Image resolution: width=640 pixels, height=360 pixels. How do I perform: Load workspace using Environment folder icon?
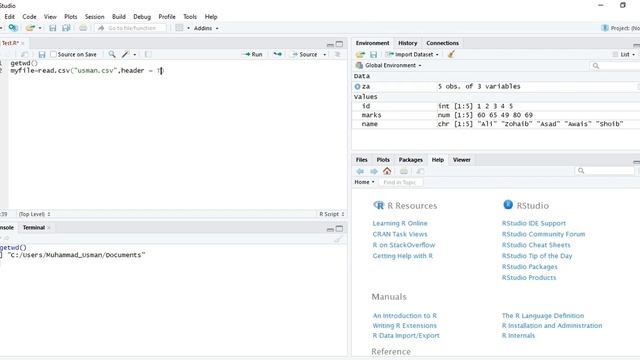click(360, 54)
